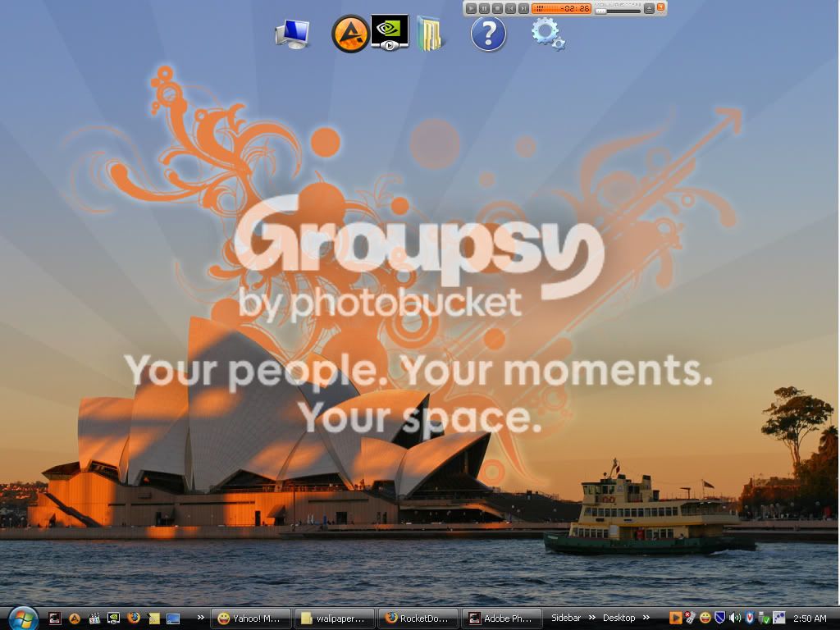Skip to next track in mini player

[523, 8]
